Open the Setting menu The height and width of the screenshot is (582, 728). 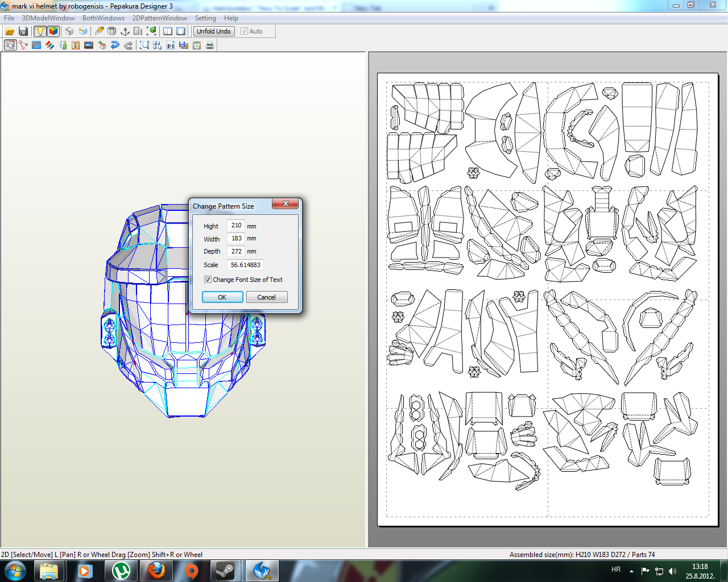pos(205,18)
